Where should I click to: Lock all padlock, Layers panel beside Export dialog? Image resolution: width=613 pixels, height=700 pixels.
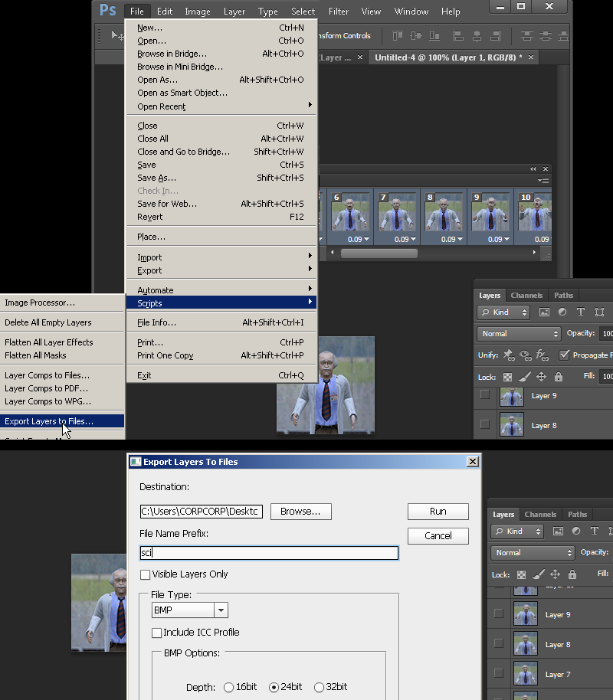point(572,574)
